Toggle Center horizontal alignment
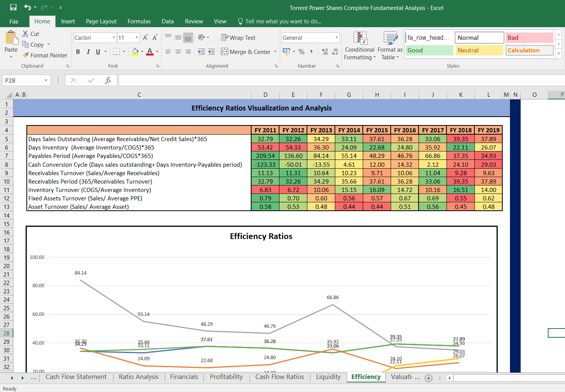 (178, 52)
